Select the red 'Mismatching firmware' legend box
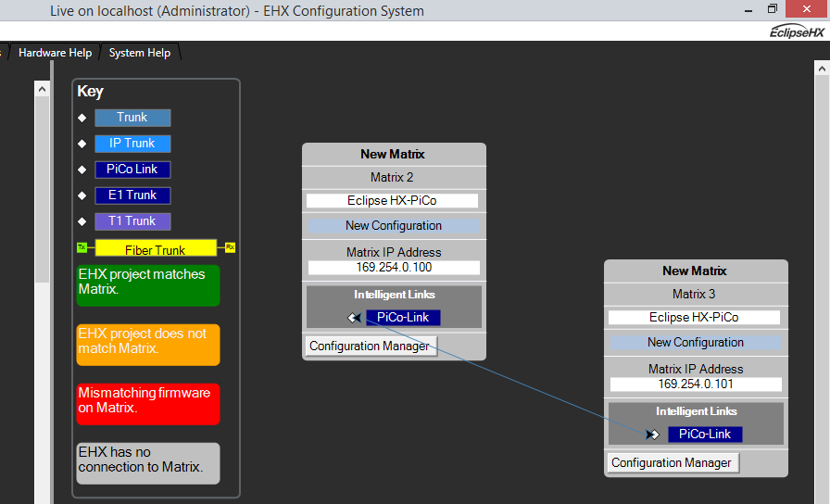The height and width of the screenshot is (504, 830). point(148,404)
